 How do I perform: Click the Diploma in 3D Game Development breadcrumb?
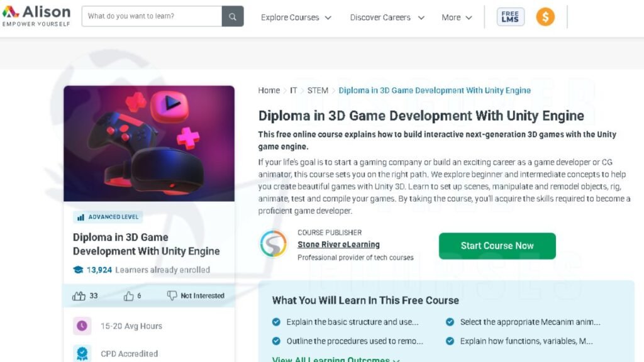pos(435,90)
